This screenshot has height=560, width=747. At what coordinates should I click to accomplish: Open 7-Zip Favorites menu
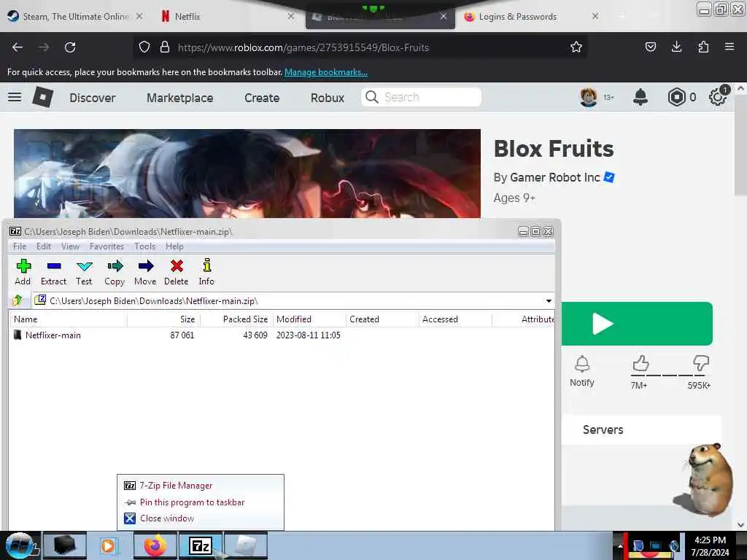tap(107, 246)
